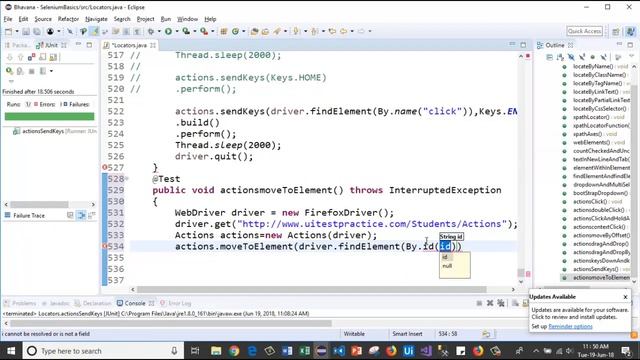Viewport: 640px width, 360px height.
Task: Toggle JUnit show failures only filter
Action: [x=31, y=58]
